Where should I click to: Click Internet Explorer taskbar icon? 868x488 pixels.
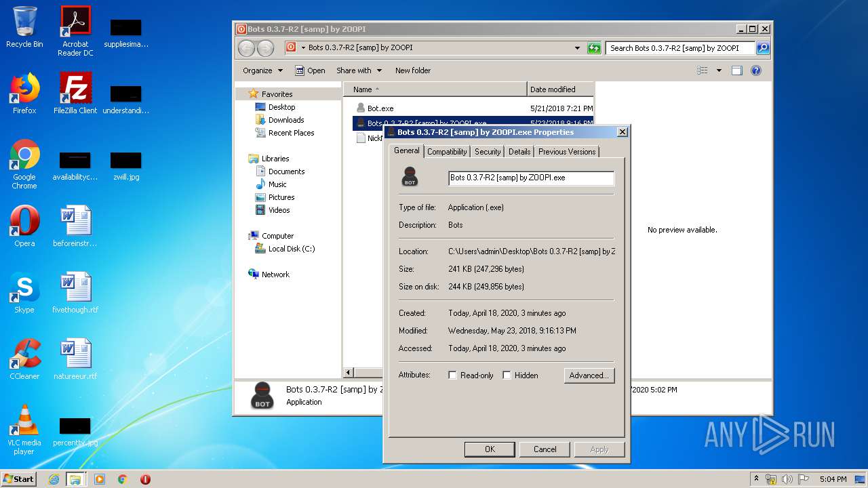pos(54,479)
